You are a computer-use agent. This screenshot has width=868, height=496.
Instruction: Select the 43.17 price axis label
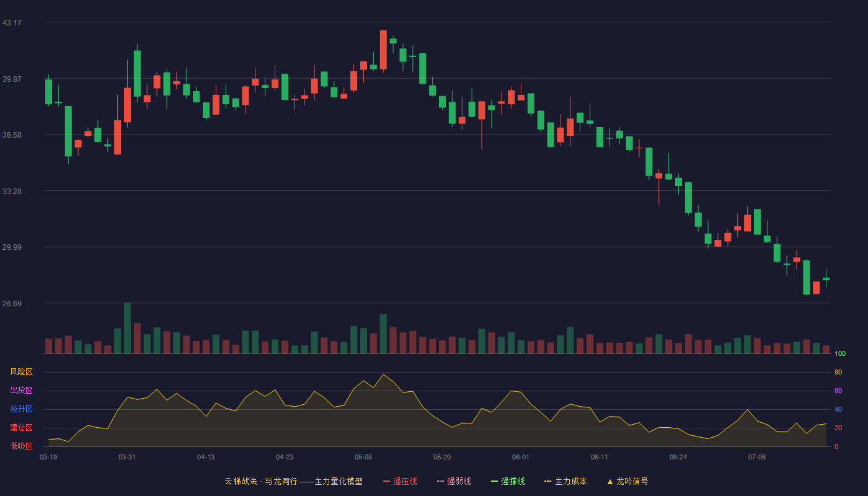(x=12, y=22)
